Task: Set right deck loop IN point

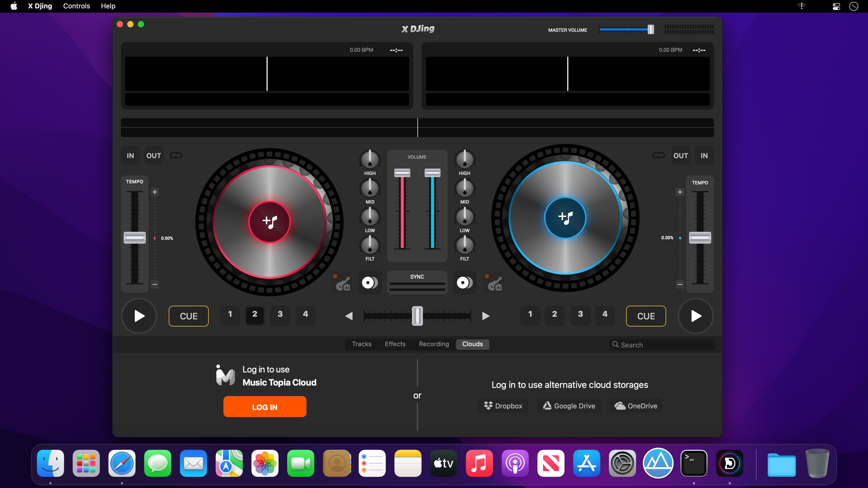Action: (x=704, y=155)
